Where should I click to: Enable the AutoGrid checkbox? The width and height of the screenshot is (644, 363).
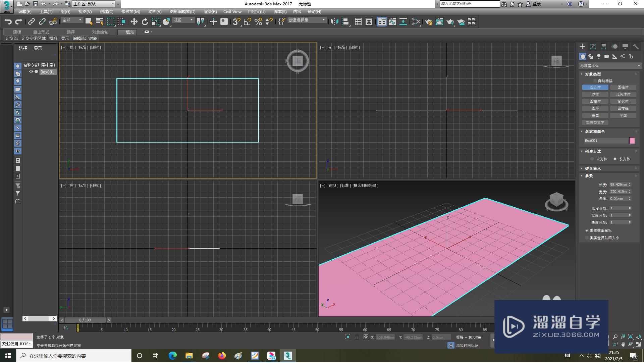pyautogui.click(x=595, y=81)
